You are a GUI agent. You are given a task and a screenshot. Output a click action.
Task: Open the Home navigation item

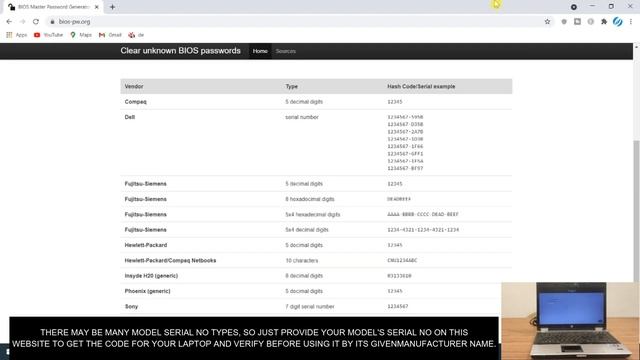point(260,51)
